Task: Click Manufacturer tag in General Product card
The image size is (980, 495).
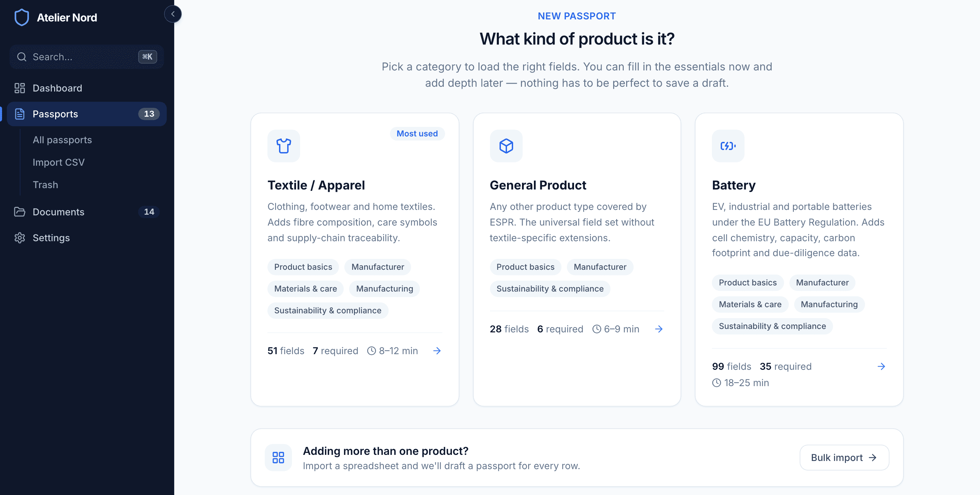Action: [x=600, y=267]
